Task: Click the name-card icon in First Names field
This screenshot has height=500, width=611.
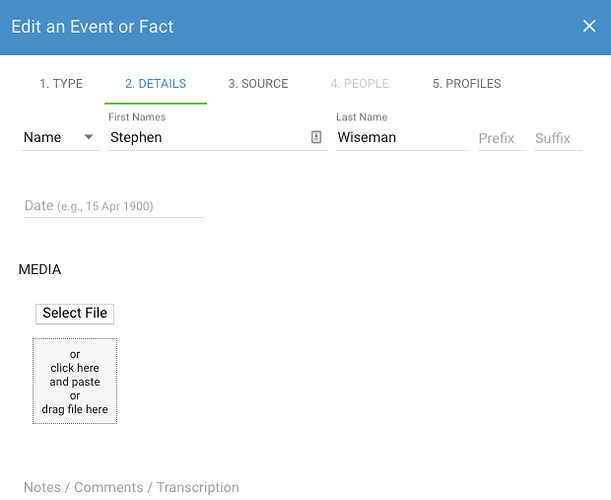Action: [316, 137]
